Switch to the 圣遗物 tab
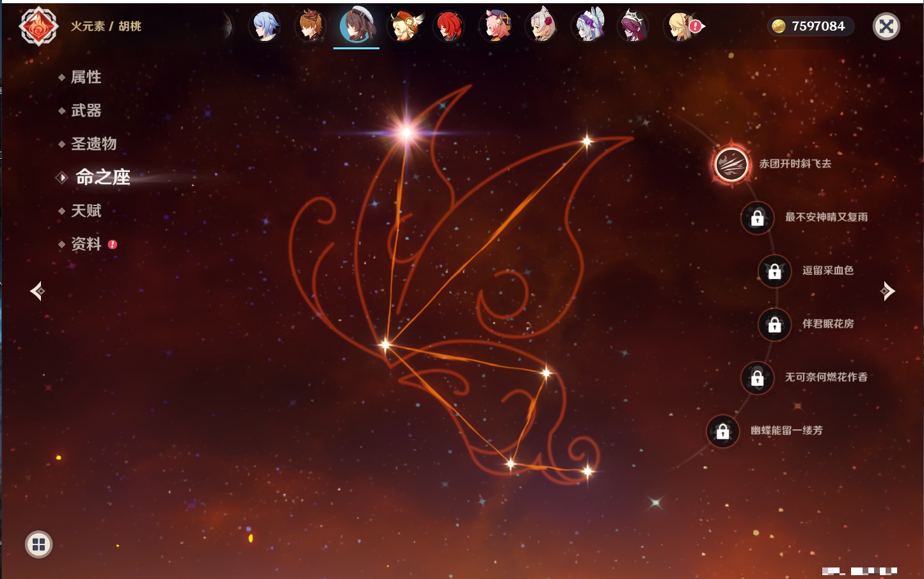 click(x=93, y=144)
